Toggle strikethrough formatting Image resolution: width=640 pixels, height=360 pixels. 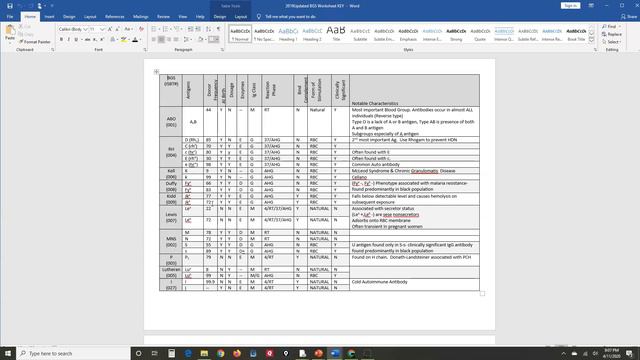pyautogui.click(x=87, y=40)
